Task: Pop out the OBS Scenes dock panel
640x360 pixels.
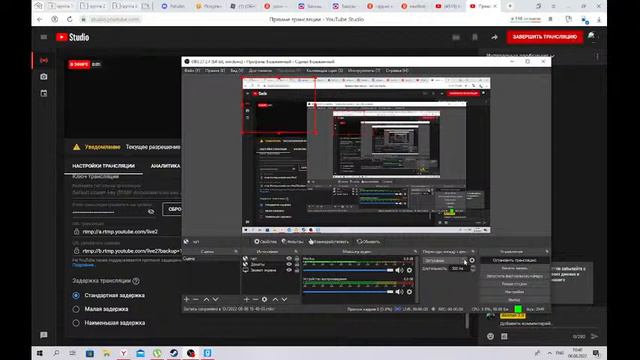Action: click(236, 252)
